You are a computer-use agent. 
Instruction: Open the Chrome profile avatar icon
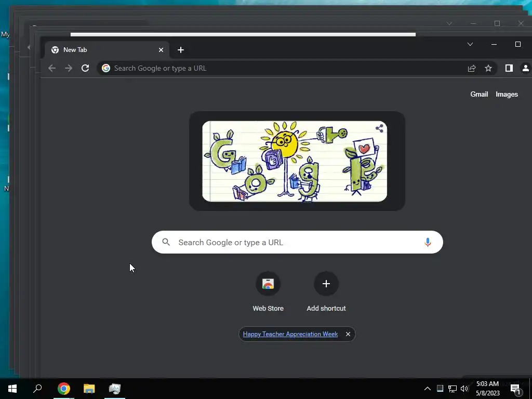click(x=526, y=68)
